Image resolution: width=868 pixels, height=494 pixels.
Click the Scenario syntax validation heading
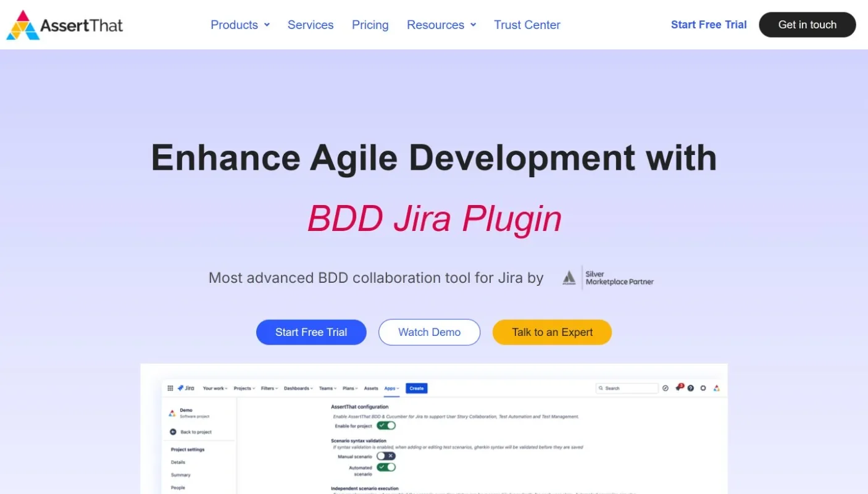point(359,441)
